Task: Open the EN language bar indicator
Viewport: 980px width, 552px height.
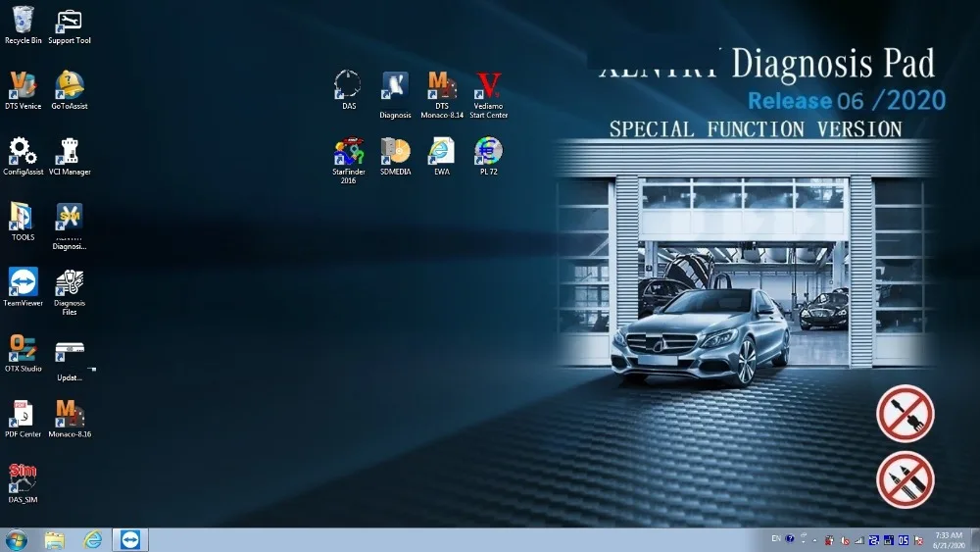Action: (775, 539)
